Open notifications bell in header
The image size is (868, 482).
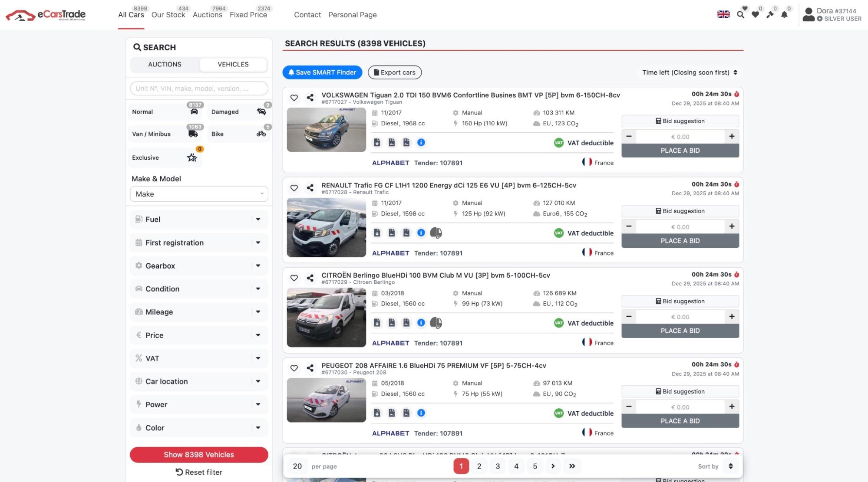click(x=784, y=14)
